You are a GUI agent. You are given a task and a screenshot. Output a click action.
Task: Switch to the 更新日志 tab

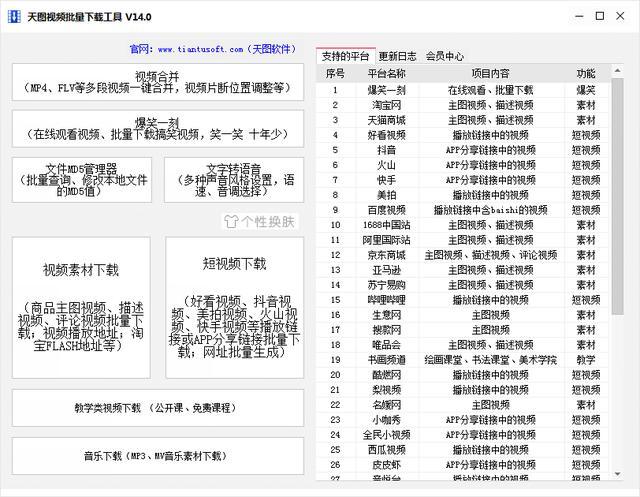click(397, 56)
